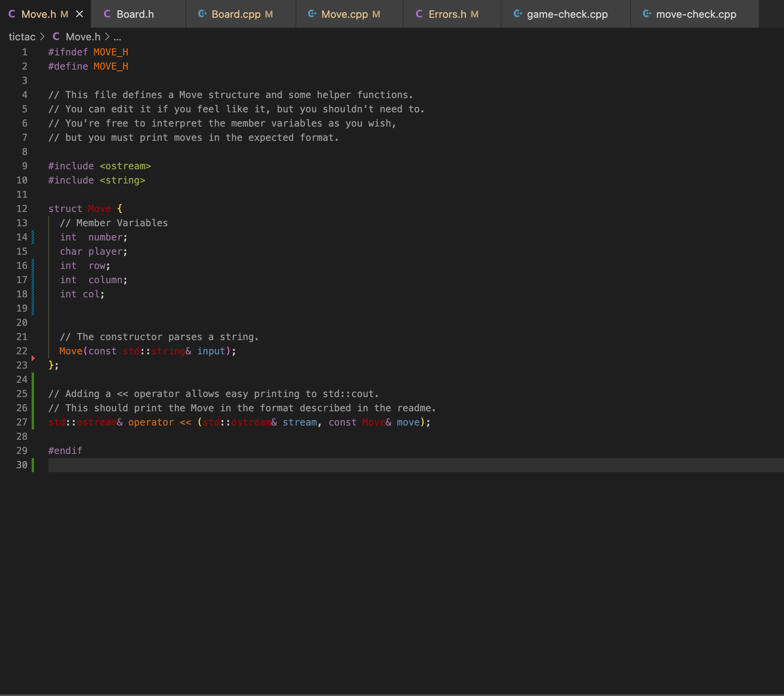Screen dimensions: 784x696
Task: Click the C icon on Errors.h tab
Action: coord(419,14)
